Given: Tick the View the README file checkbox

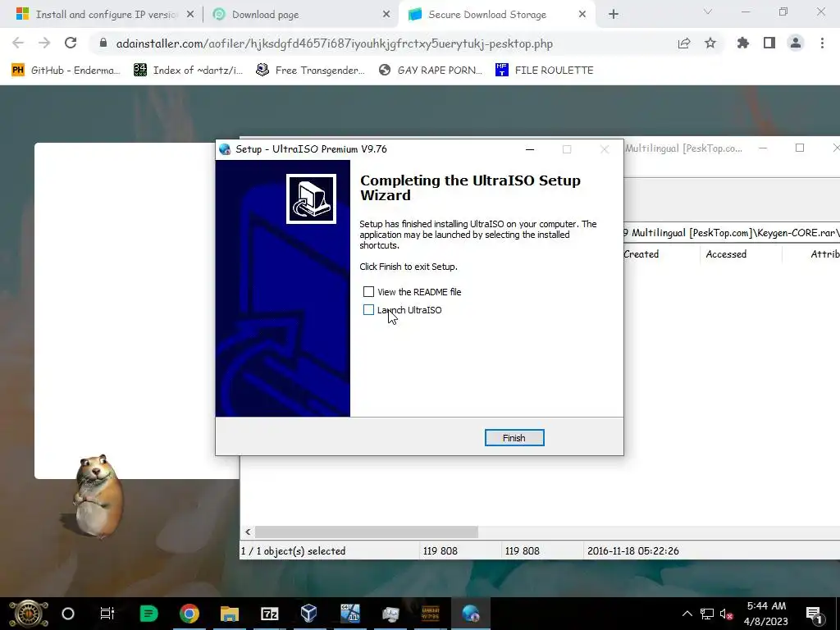Looking at the screenshot, I should pos(368,291).
